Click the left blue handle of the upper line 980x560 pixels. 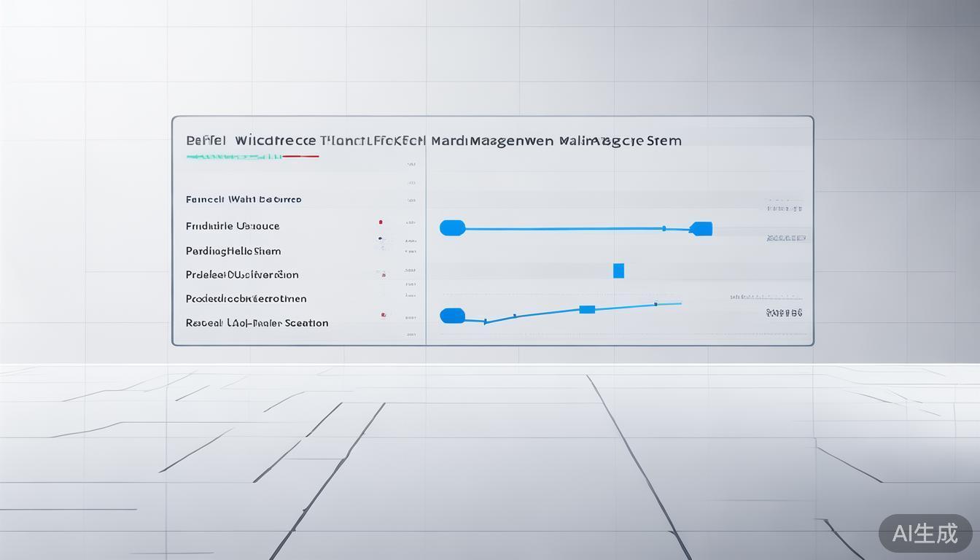pyautogui.click(x=452, y=228)
